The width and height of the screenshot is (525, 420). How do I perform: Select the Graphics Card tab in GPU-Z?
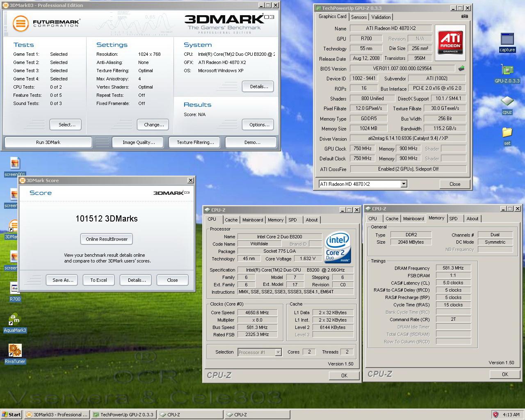(x=333, y=16)
